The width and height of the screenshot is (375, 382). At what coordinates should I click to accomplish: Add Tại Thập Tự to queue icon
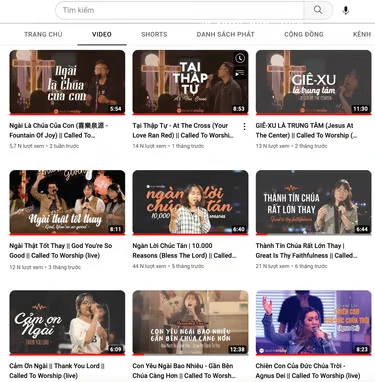pyautogui.click(x=240, y=73)
